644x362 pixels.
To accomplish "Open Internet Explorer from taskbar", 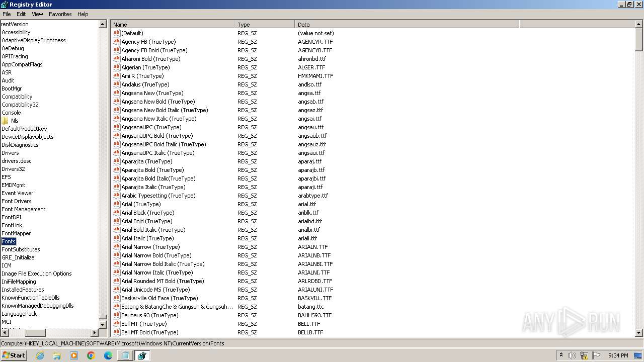I will [x=40, y=355].
